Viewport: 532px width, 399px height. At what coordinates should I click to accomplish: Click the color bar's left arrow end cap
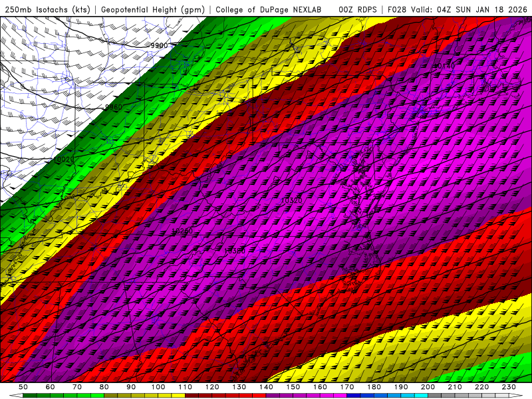(x=16, y=396)
